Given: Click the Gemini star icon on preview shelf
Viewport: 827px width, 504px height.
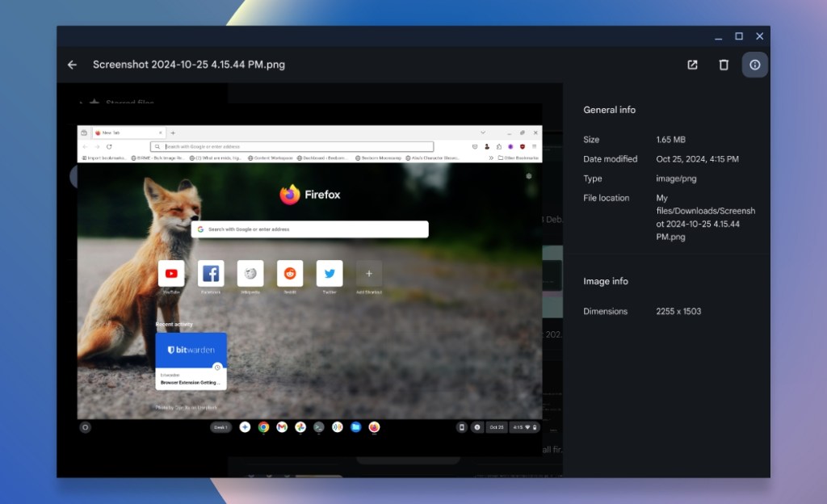Looking at the screenshot, I should coord(245,427).
